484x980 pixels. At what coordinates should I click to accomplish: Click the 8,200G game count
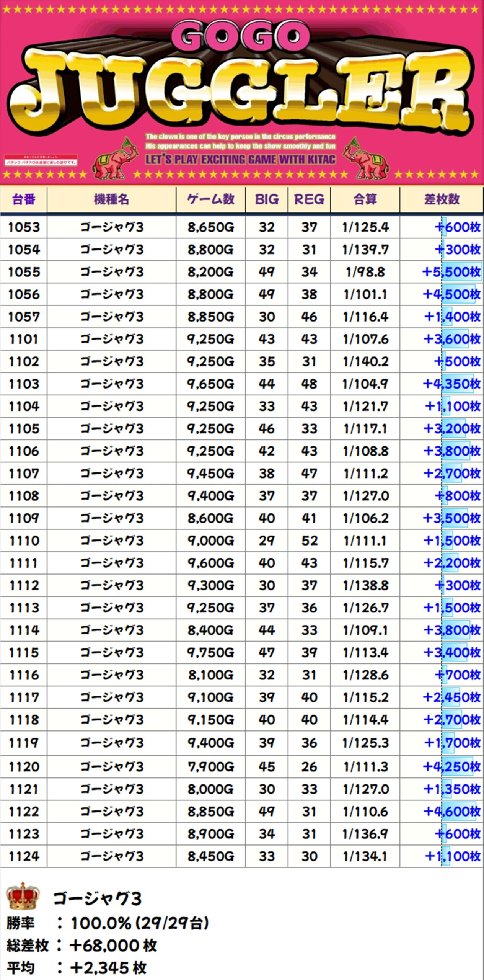pyautogui.click(x=211, y=272)
